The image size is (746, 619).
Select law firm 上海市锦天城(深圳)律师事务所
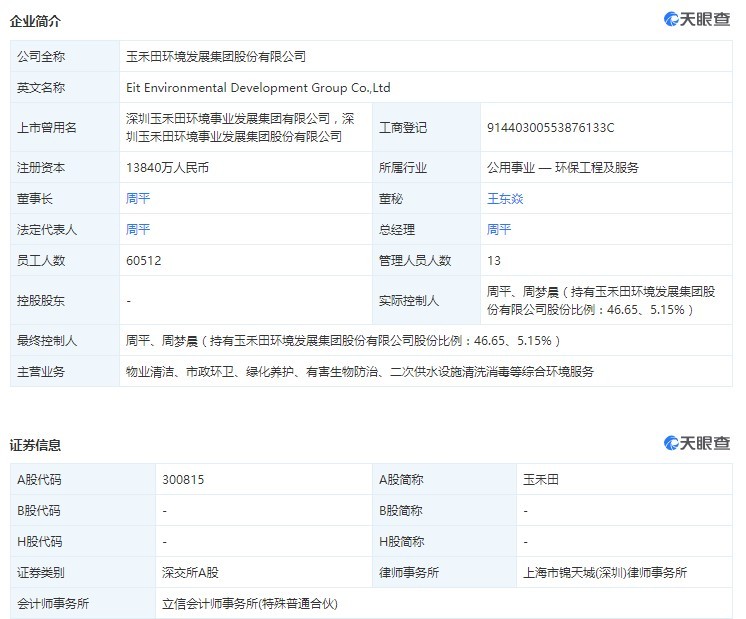click(x=605, y=572)
